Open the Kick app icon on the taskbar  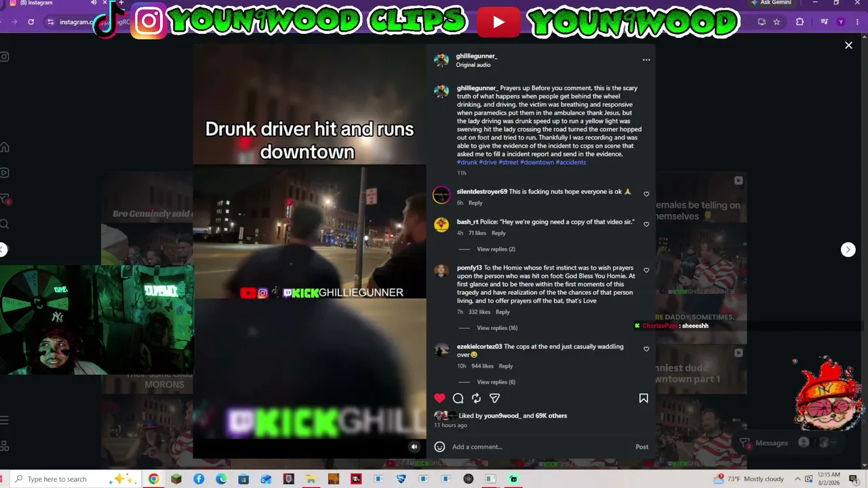tap(513, 479)
